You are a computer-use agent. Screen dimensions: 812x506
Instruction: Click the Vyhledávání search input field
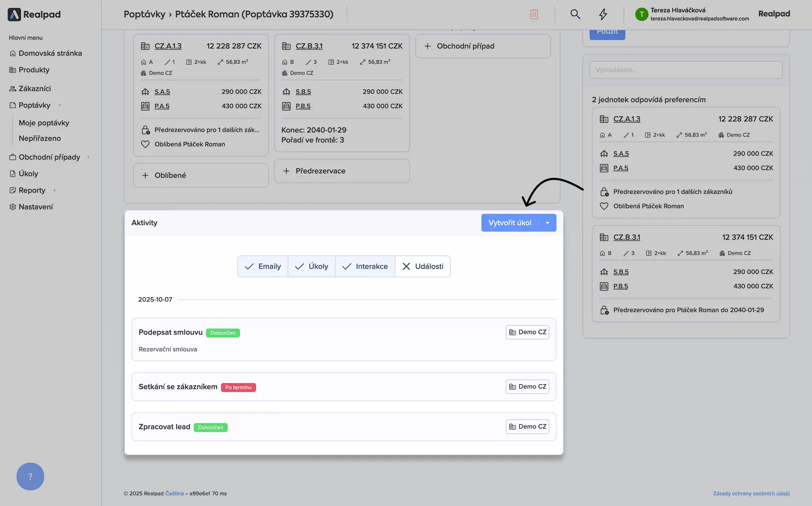(686, 70)
